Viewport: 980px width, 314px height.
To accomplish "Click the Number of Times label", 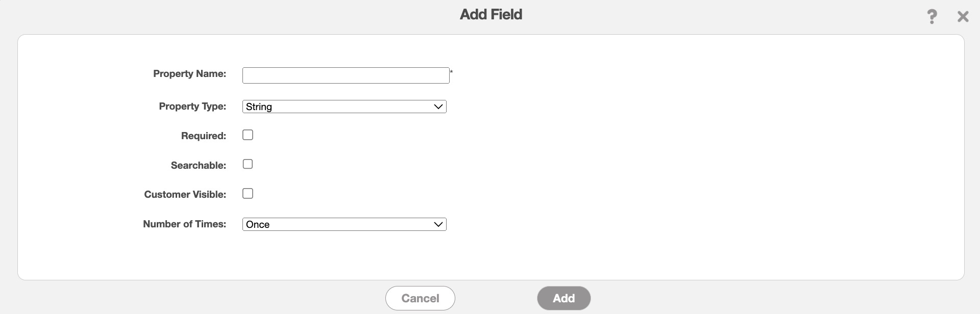I will (x=184, y=224).
